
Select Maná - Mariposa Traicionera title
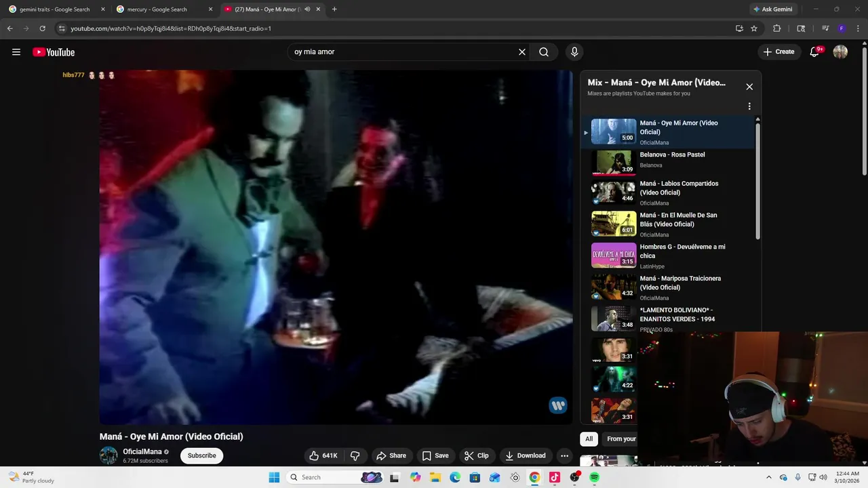[680, 283]
